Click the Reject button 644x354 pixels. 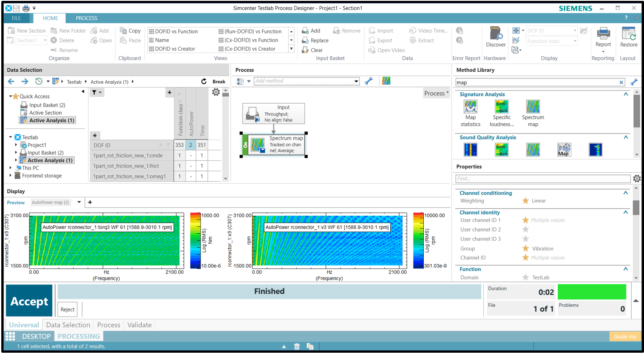[67, 309]
